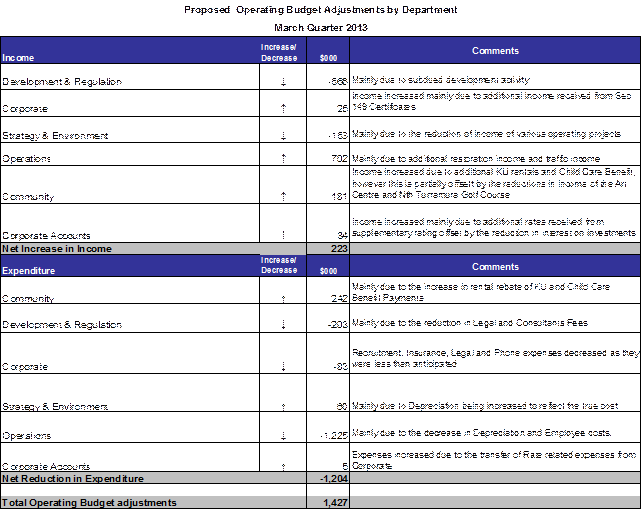Click the arrow in Income Community row
Image resolution: width=642 pixels, height=510 pixels.
coord(285,196)
